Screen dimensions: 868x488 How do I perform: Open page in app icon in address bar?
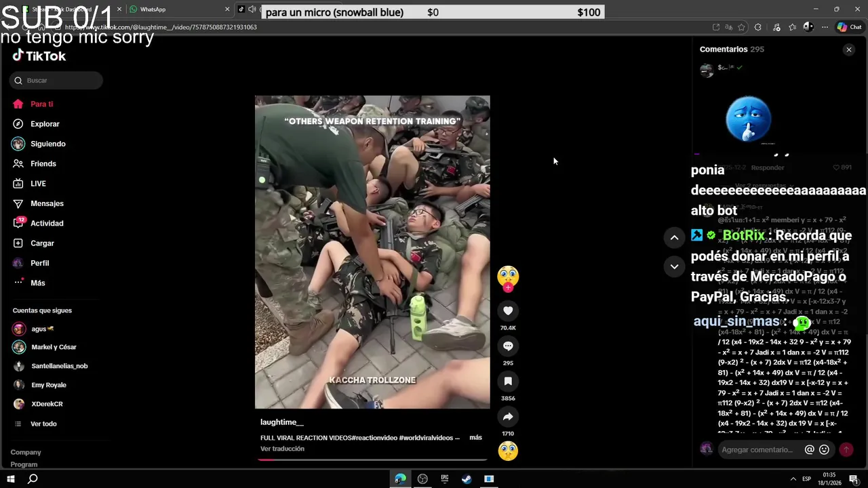pyautogui.click(x=716, y=27)
